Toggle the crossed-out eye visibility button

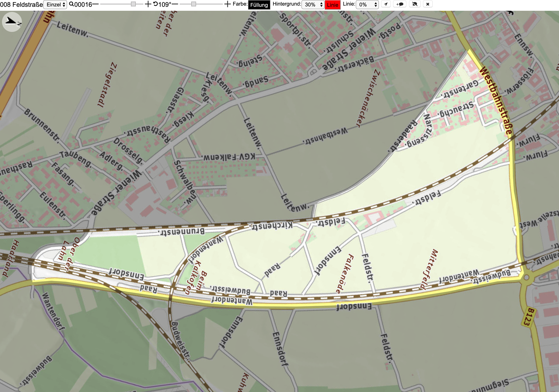(415, 4)
